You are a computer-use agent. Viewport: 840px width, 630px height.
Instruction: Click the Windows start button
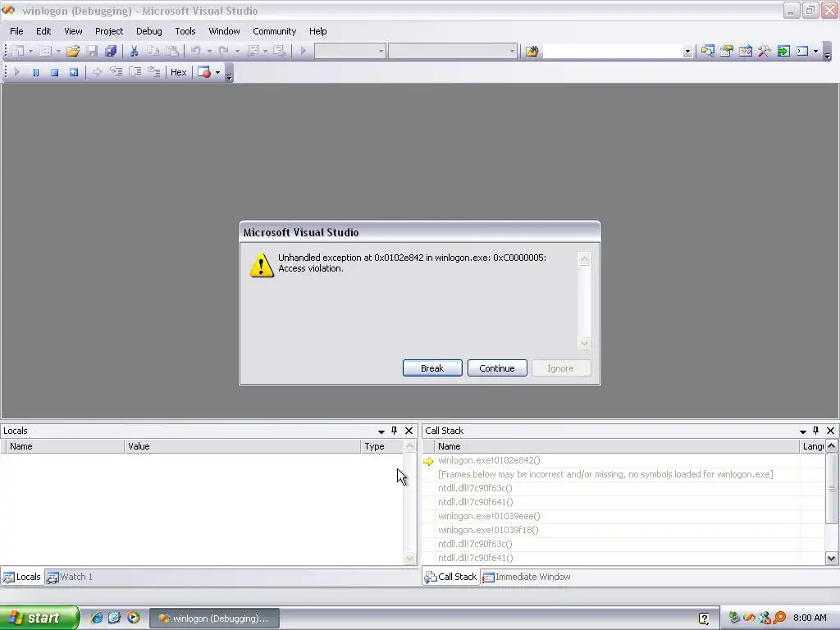coord(39,619)
